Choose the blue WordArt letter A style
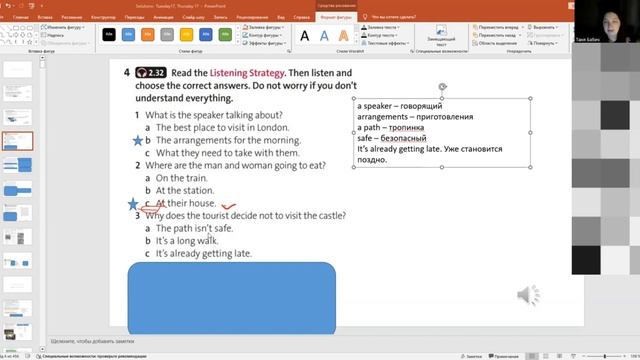Screen dimensions: 640x360 (x=324, y=36)
